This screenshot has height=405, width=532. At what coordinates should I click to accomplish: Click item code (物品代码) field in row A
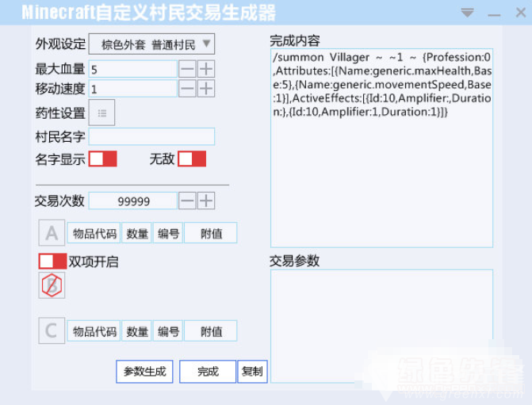point(94,233)
